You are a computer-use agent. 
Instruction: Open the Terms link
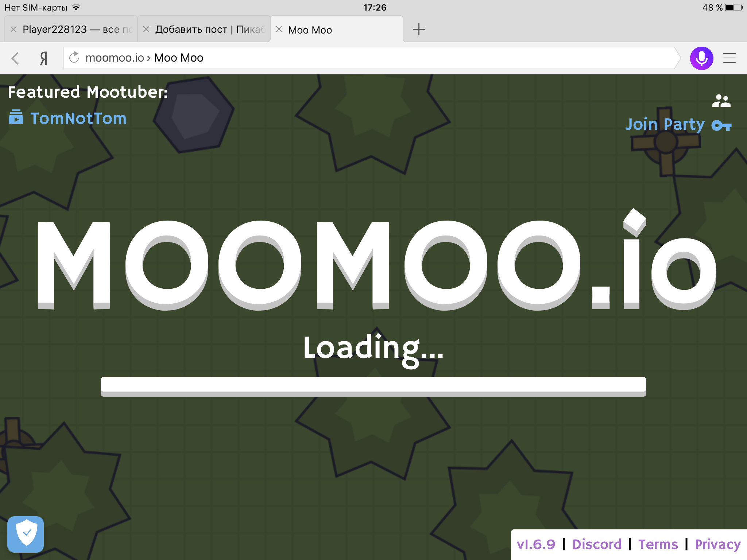(x=658, y=544)
